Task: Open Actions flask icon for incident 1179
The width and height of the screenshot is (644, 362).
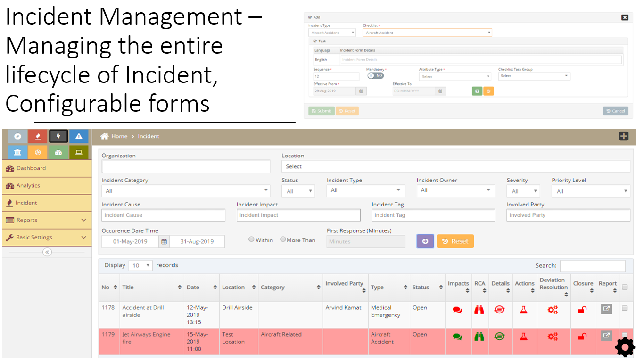Action: click(x=523, y=337)
